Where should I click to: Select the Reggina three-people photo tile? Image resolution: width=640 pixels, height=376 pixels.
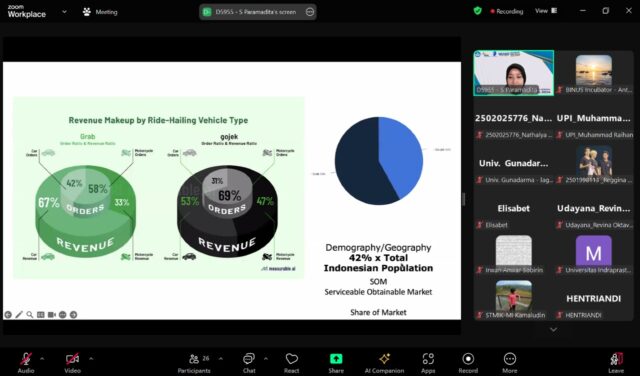594,163
